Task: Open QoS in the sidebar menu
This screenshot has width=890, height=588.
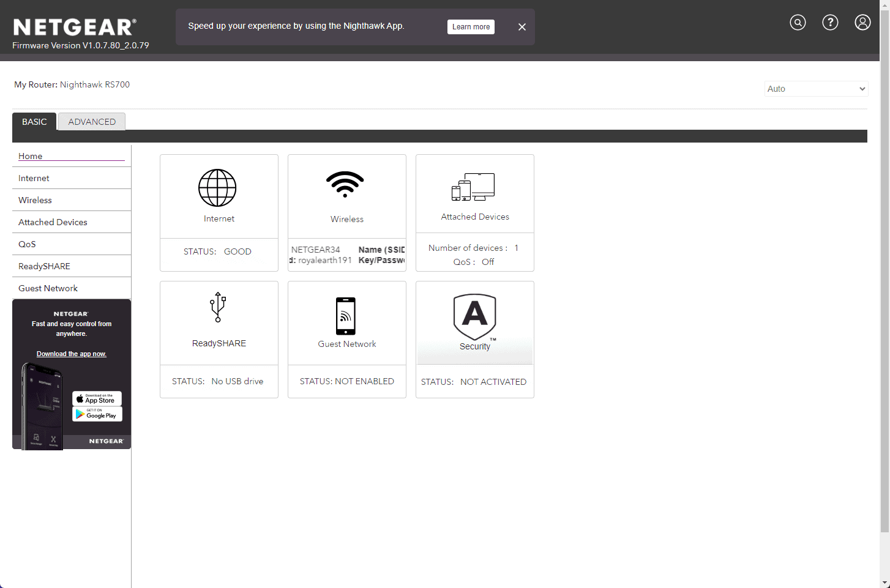Action: (x=27, y=244)
